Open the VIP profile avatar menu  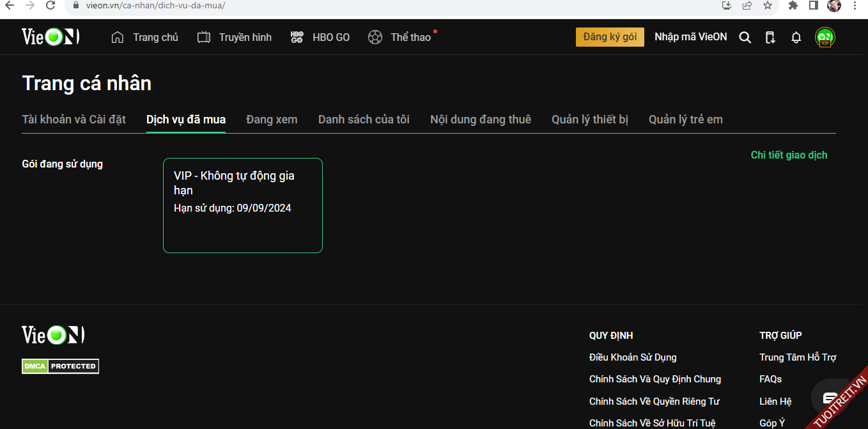825,38
